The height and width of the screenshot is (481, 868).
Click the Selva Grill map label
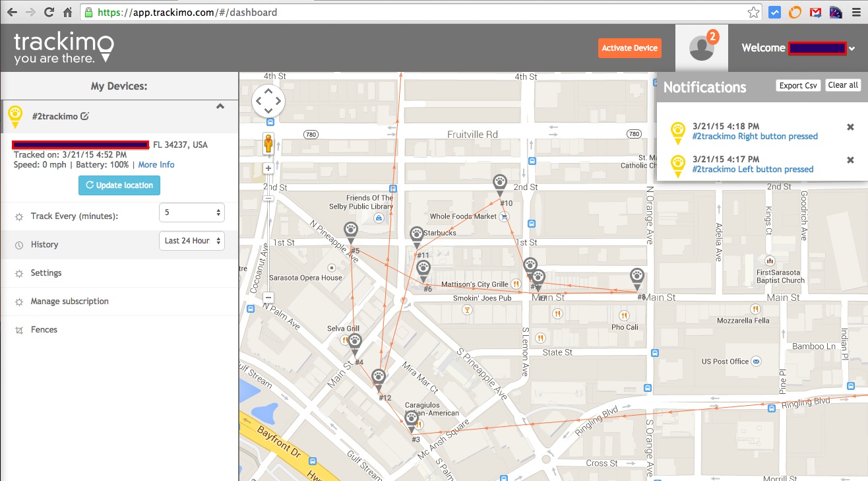click(343, 329)
